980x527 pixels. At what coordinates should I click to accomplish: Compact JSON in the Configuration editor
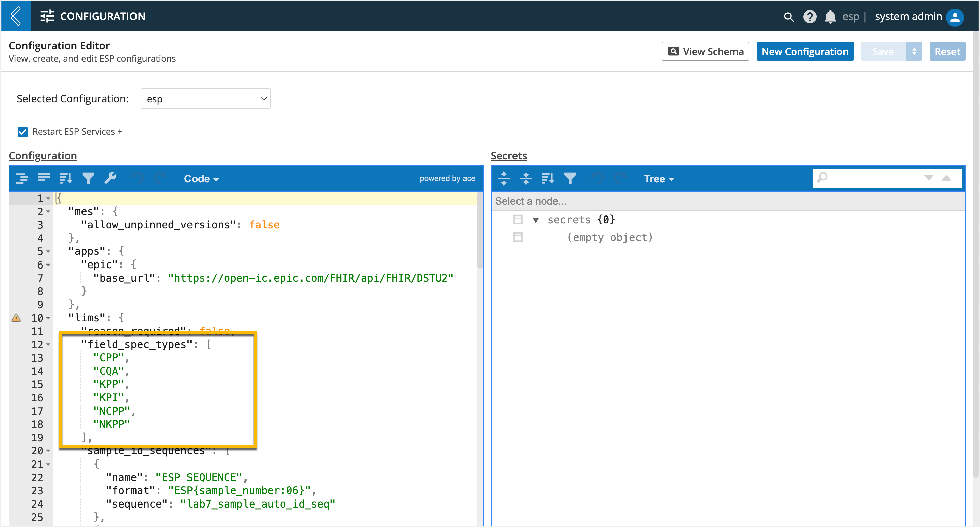coord(44,178)
